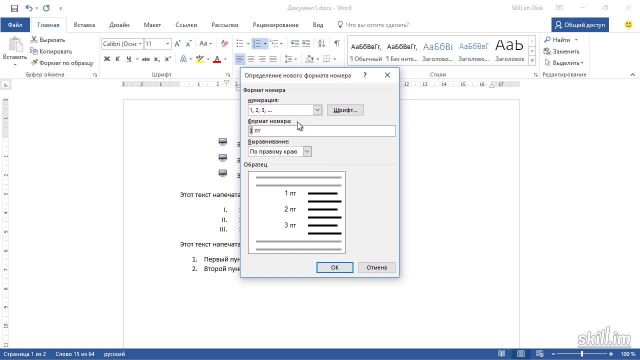Open numbering library dropdown arrow
The height and width of the screenshot is (360, 640).
coord(265,44)
